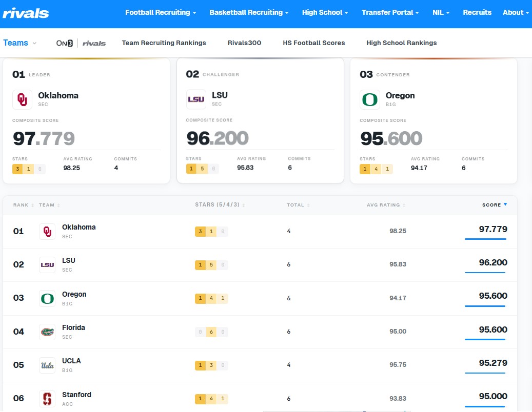Click the Florida Gators logo in row 04
Image resolution: width=532 pixels, height=412 pixels.
coord(47,332)
